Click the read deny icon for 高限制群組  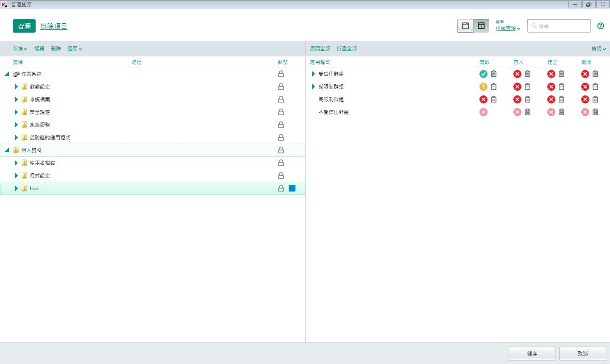click(x=483, y=99)
